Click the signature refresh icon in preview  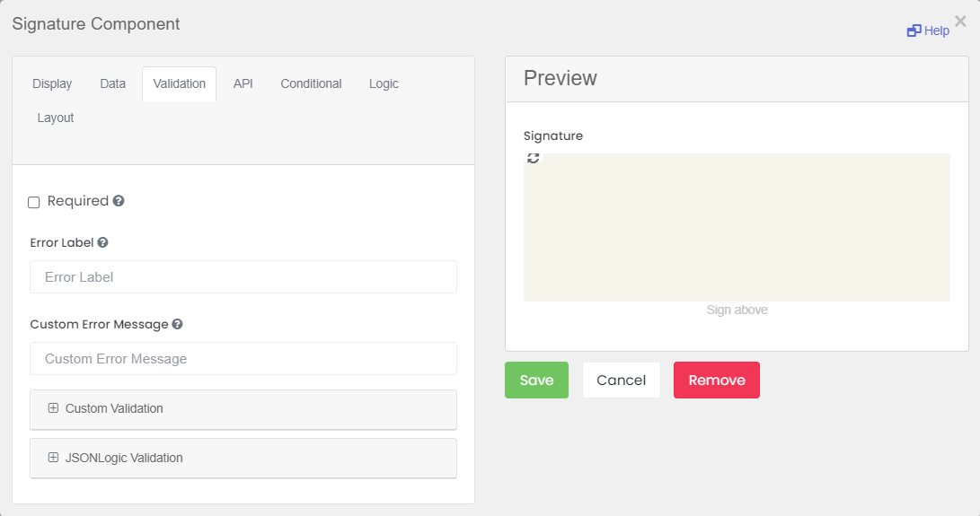534,159
